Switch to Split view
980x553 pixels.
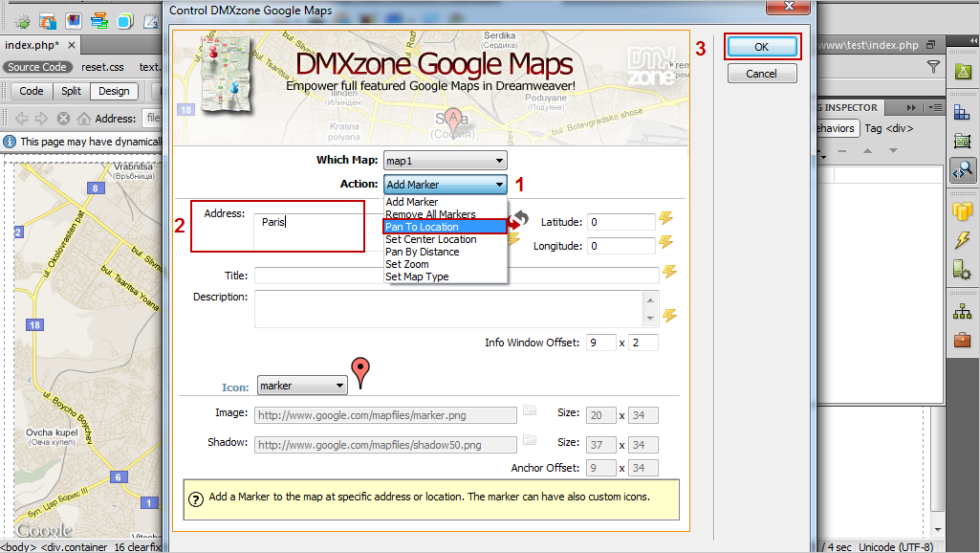[72, 91]
